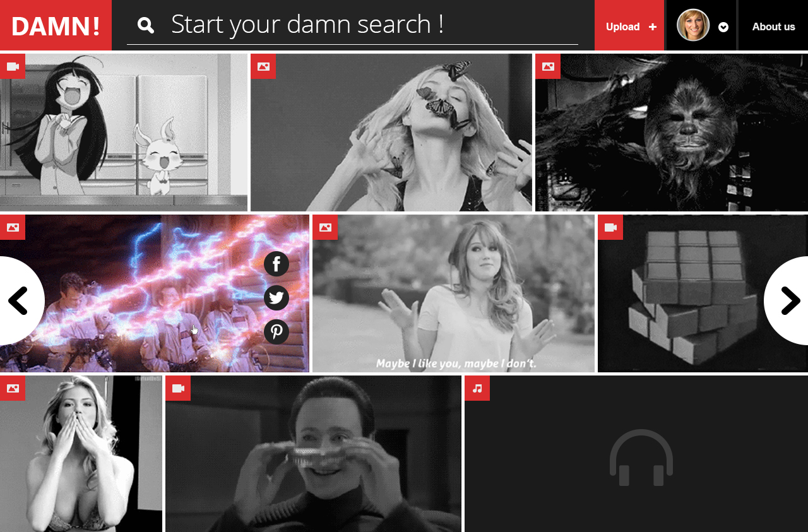The height and width of the screenshot is (532, 808).
Task: Click the plus icon beside Upload
Action: (x=653, y=27)
